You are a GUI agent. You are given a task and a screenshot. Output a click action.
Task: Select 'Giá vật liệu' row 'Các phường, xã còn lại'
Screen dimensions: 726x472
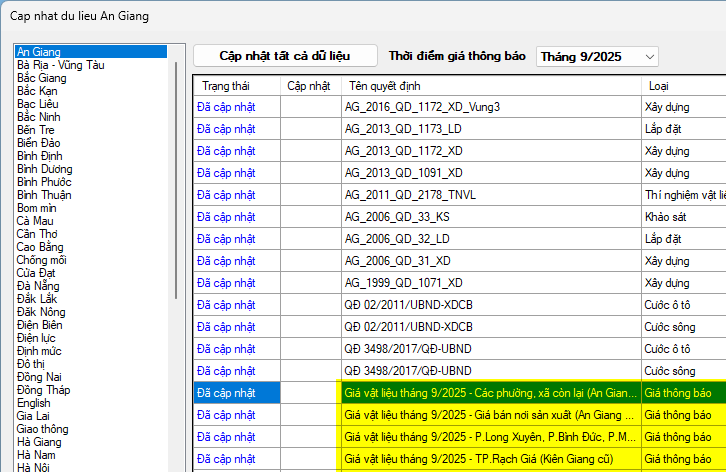(459, 393)
